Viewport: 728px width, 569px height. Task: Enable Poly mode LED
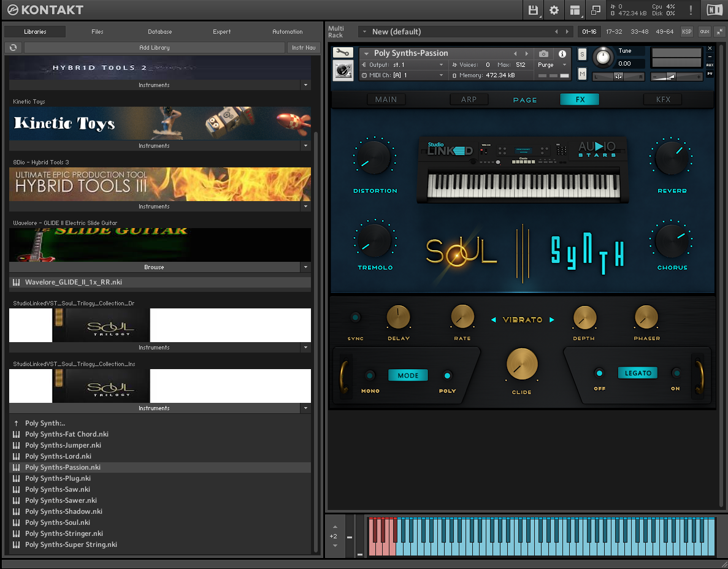[x=447, y=375]
